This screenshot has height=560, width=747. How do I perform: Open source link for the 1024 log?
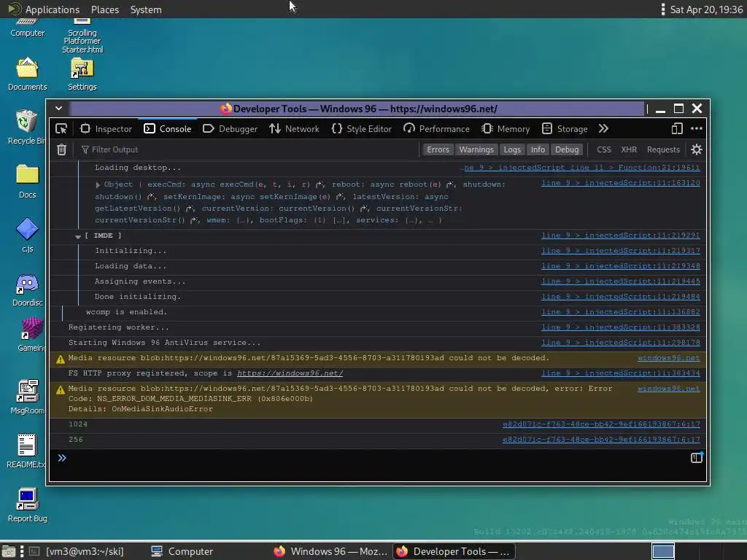(x=601, y=424)
